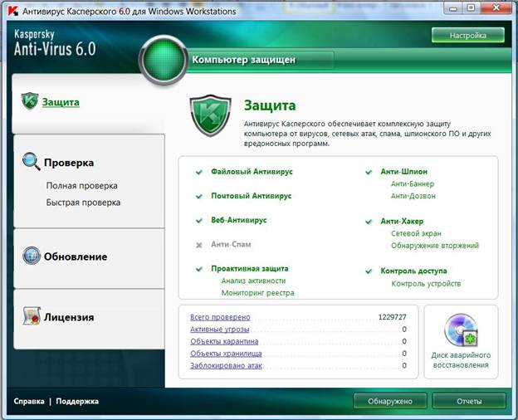This screenshot has height=420, width=518.
Task: Minimize the Kaspersky window
Action: tap(453, 8)
